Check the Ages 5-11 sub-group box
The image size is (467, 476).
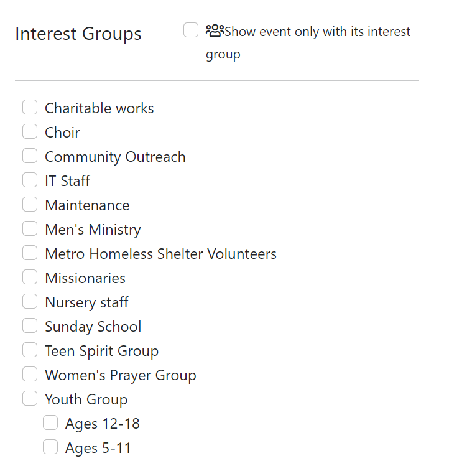click(x=50, y=447)
